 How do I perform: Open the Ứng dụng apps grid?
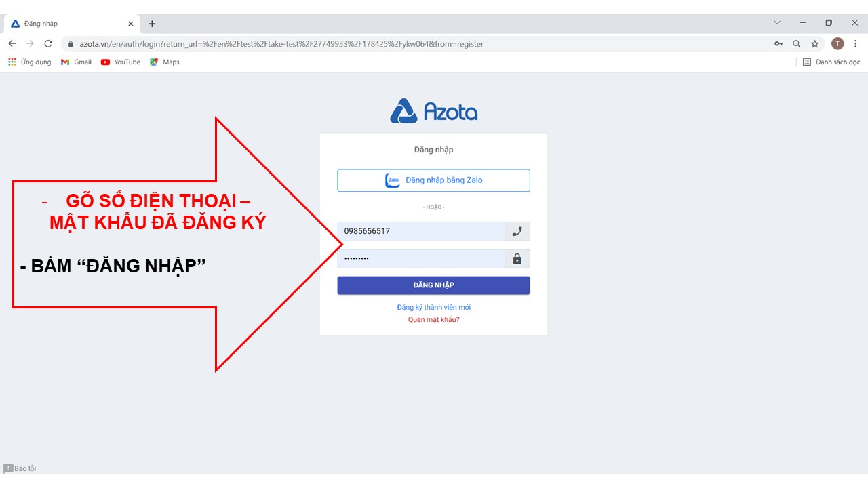(x=29, y=62)
